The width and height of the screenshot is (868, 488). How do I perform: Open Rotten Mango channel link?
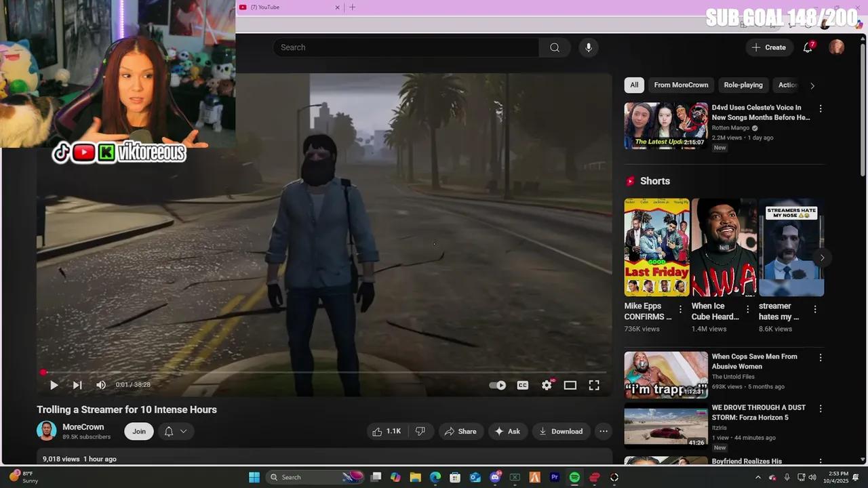point(730,127)
